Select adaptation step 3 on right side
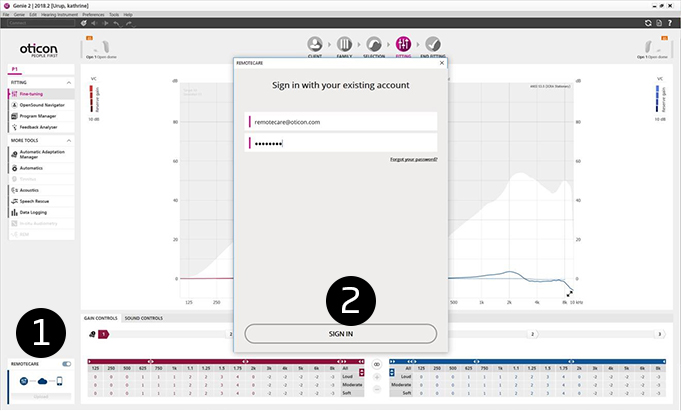This screenshot has height=411, width=681. click(660, 334)
